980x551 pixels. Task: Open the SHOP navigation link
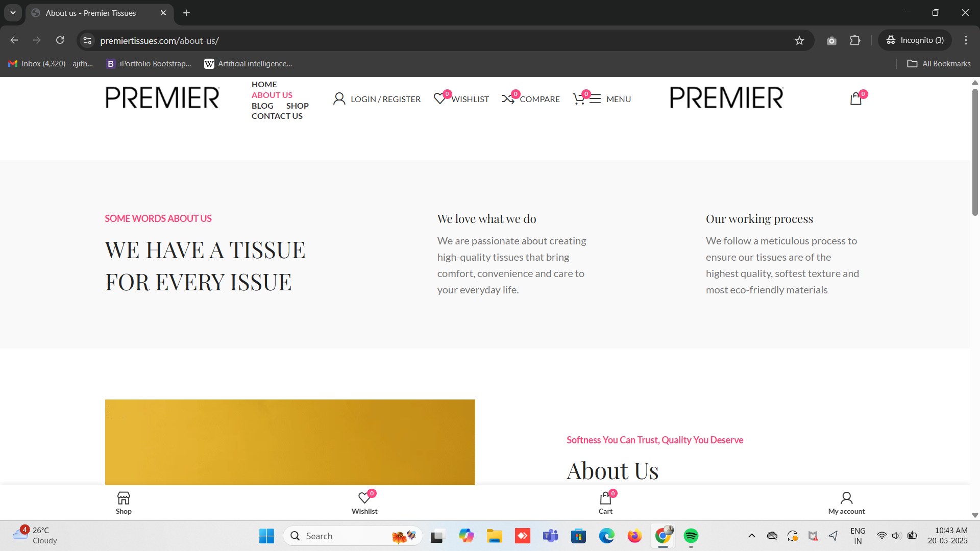click(297, 106)
